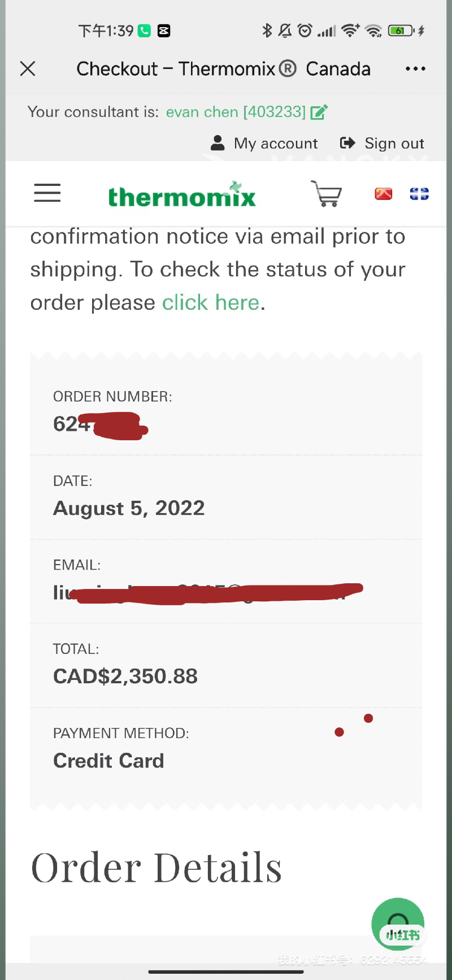Tap the order total CAD$2,350.88

tap(125, 676)
